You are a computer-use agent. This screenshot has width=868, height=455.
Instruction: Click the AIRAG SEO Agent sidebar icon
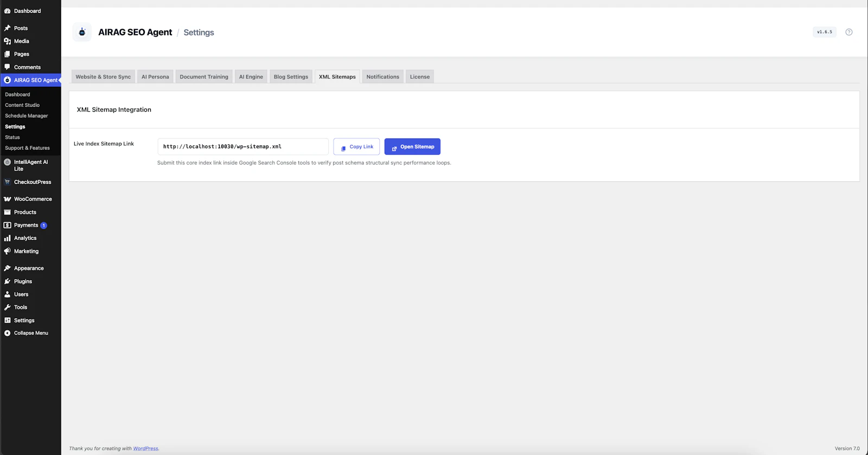click(8, 80)
